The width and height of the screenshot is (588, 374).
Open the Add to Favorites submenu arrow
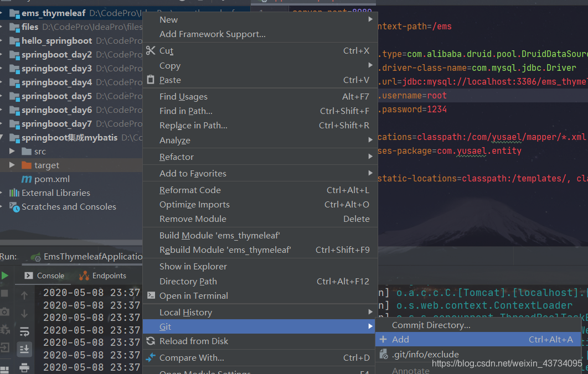(370, 173)
